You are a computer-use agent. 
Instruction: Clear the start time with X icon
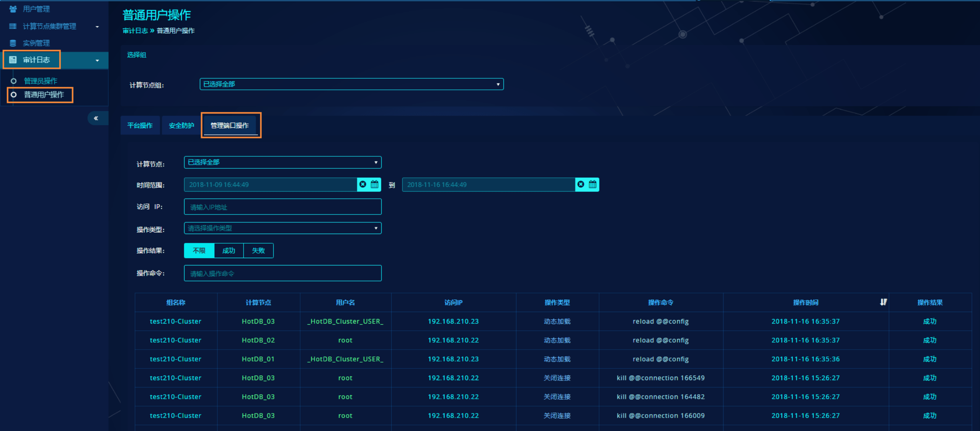coord(363,184)
